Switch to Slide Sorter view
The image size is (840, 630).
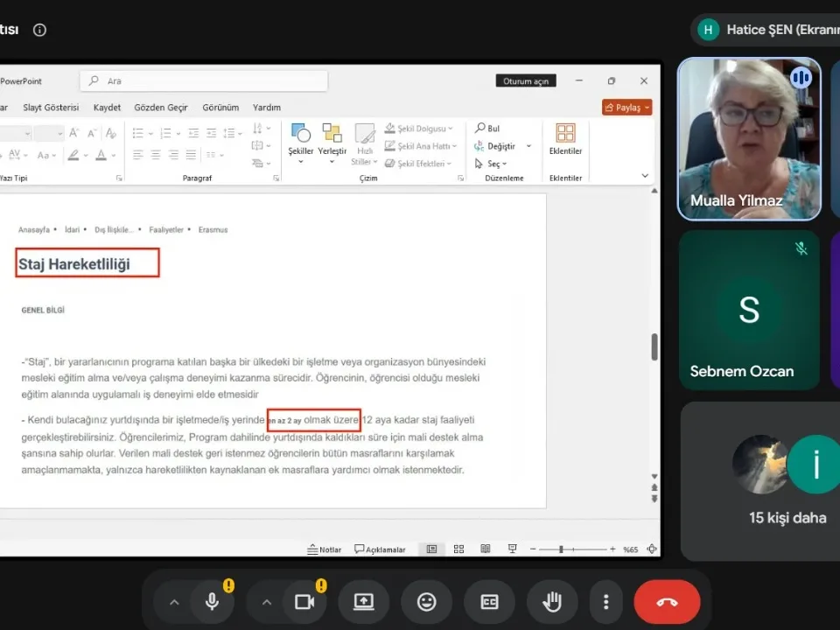[458, 549]
